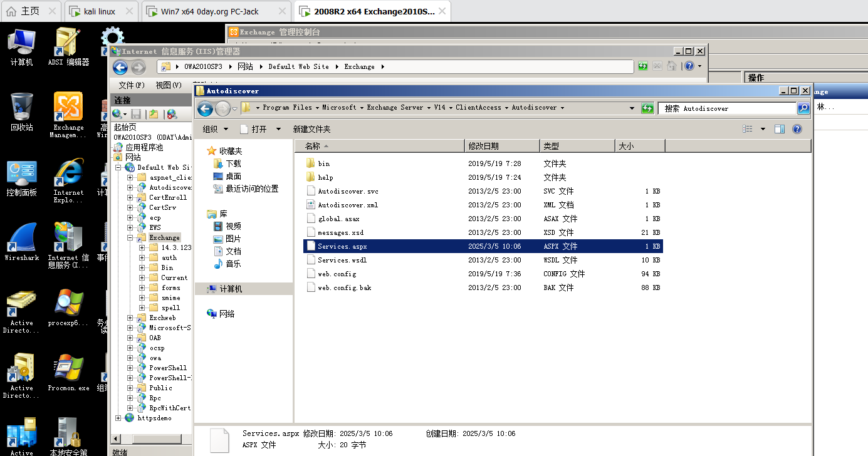Click the ClientAccess breadcrumb segment
Viewport: 868px width, 456px height.
point(478,108)
